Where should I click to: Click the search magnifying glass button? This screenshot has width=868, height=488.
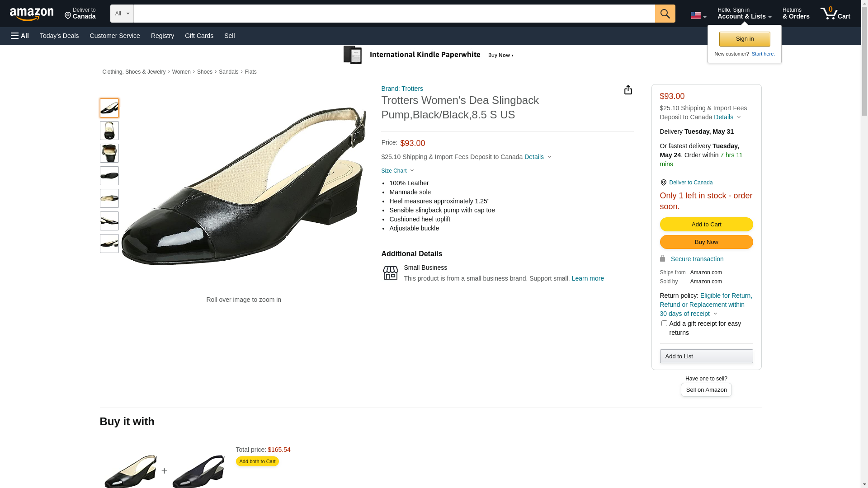pyautogui.click(x=665, y=14)
